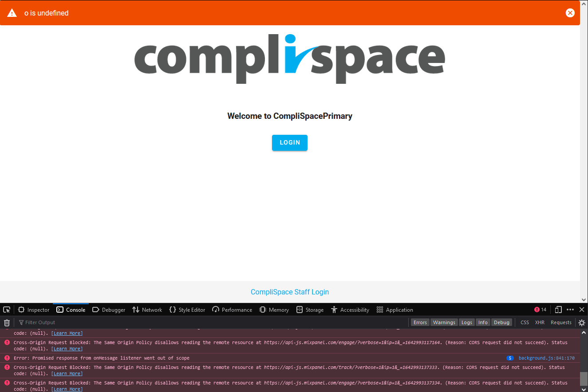This screenshot has width=588, height=392.
Task: Open the Debugger tab
Action: tap(109, 310)
